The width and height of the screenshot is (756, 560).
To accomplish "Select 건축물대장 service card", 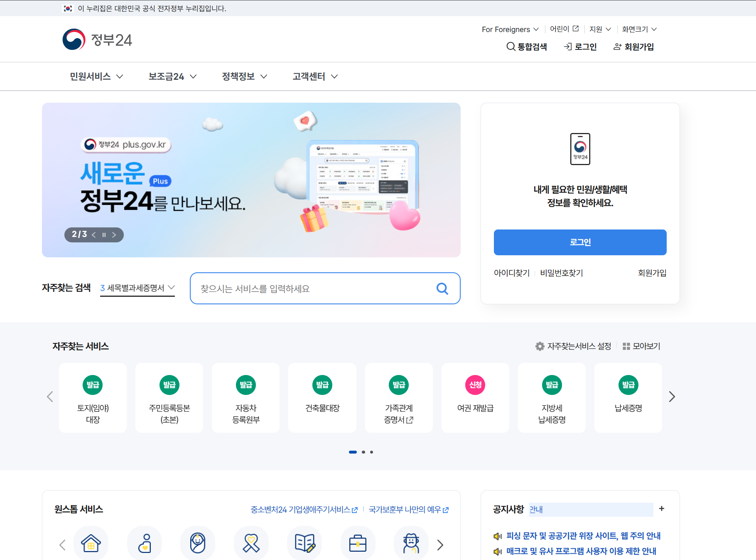I will pyautogui.click(x=322, y=398).
